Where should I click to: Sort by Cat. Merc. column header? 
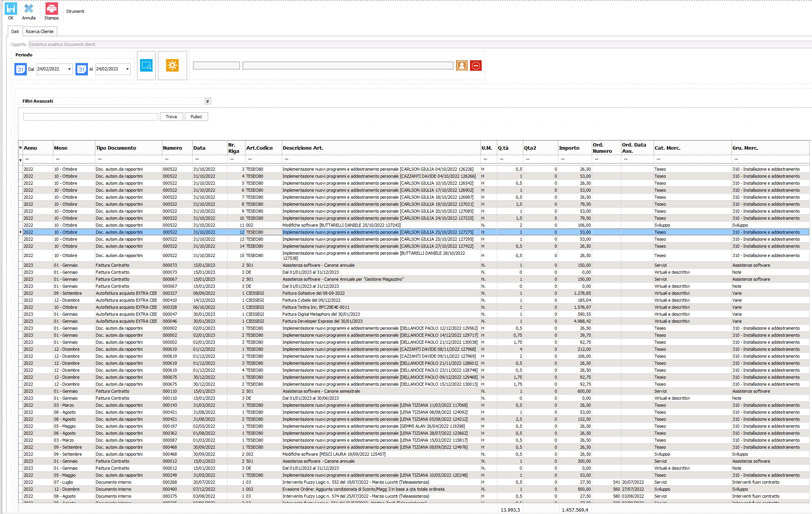[693, 148]
